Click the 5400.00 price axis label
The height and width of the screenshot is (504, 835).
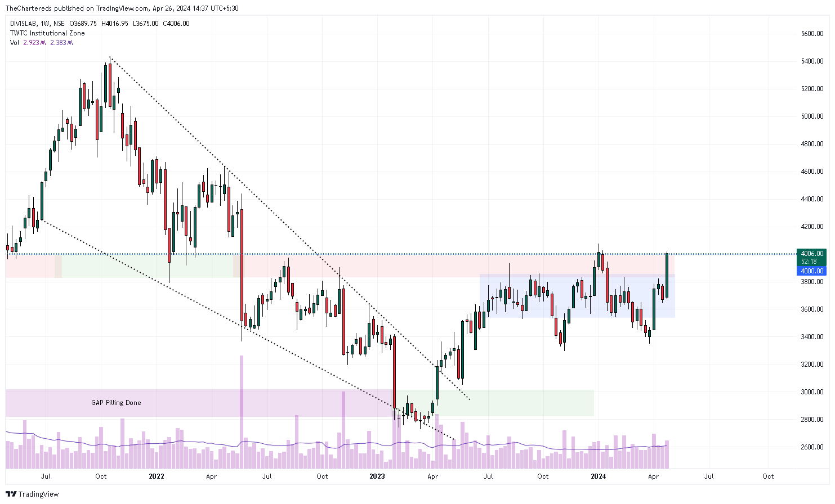pos(812,61)
